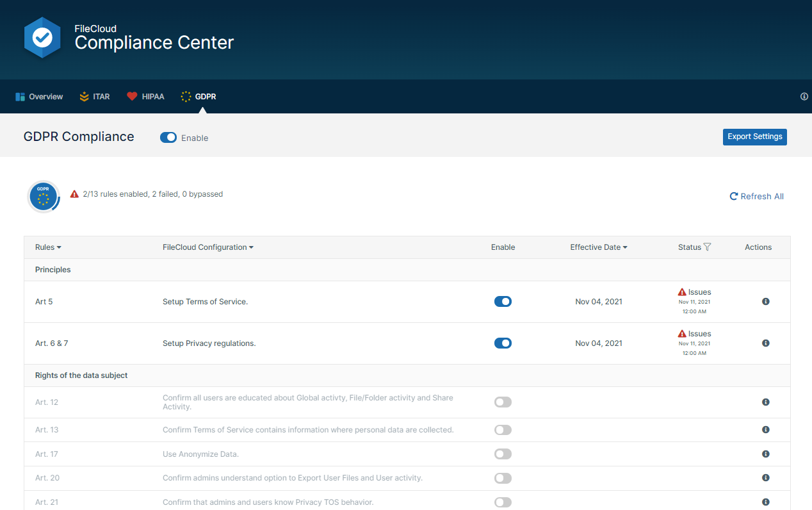Open info icon for Art. 17 row
The image size is (812, 510).
point(766,454)
